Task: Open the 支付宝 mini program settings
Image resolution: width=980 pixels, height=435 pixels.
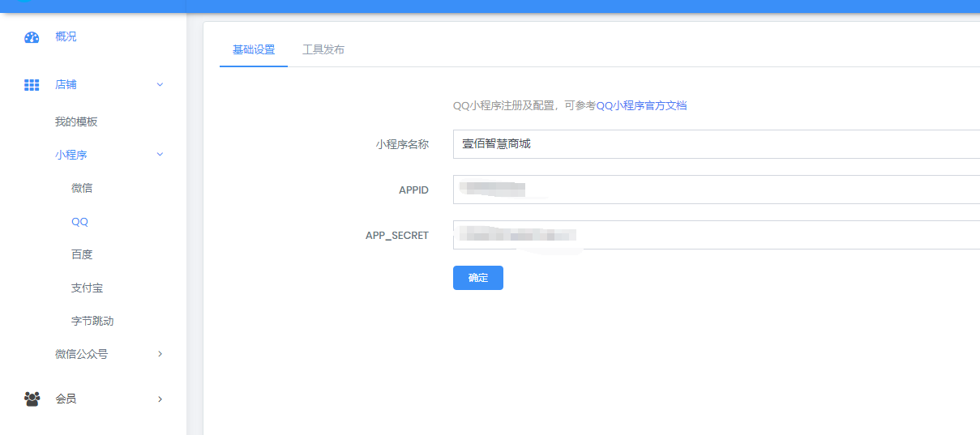Action: [x=87, y=288]
